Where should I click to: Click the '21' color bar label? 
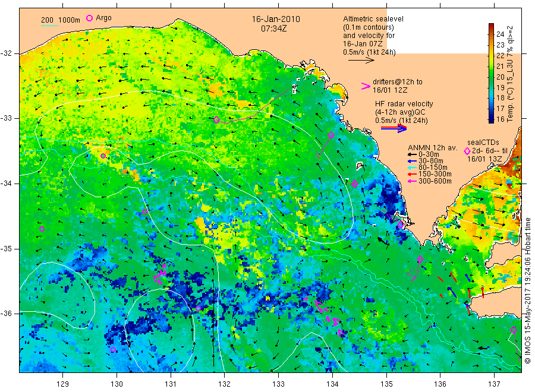(x=500, y=66)
